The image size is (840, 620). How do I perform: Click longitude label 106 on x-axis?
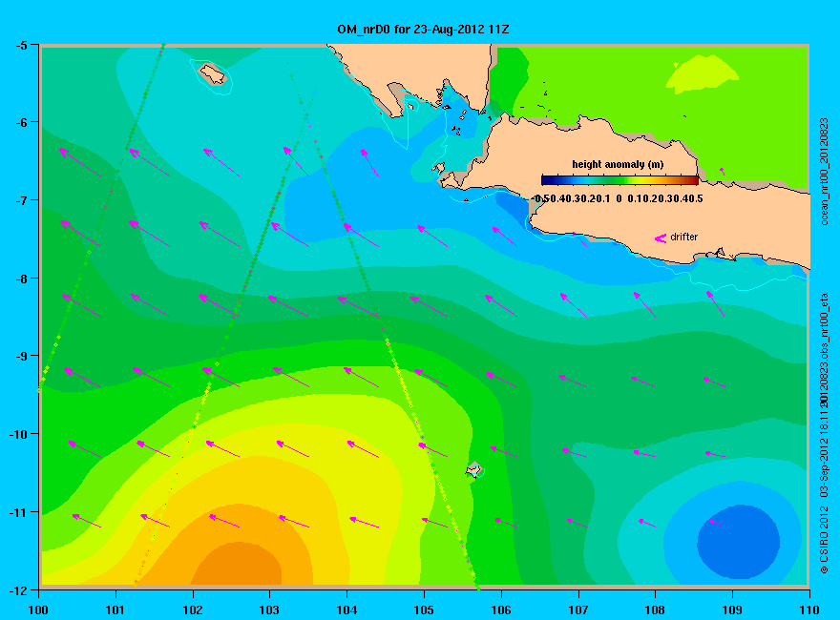point(501,610)
